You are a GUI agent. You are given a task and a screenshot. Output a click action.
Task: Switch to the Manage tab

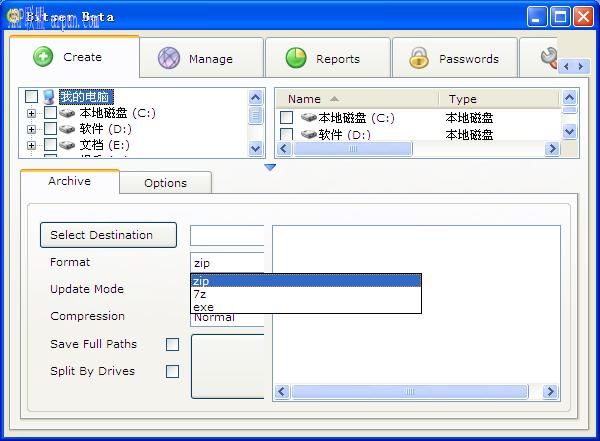pyautogui.click(x=202, y=58)
